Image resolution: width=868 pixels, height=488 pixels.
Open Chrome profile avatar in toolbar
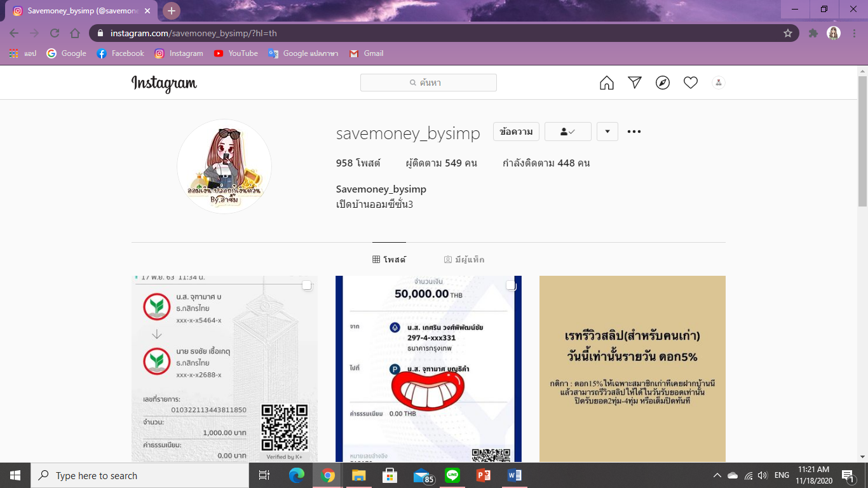[x=834, y=33]
